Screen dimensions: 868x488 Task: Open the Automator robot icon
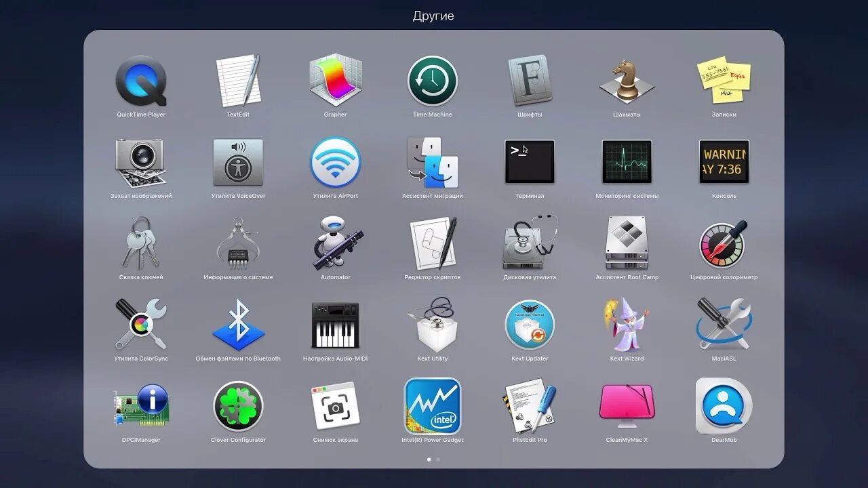click(x=336, y=243)
